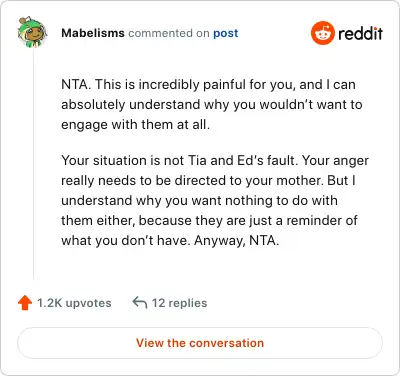
Task: Collapse the comment via vertical thread line
Action: pyautogui.click(x=34, y=163)
